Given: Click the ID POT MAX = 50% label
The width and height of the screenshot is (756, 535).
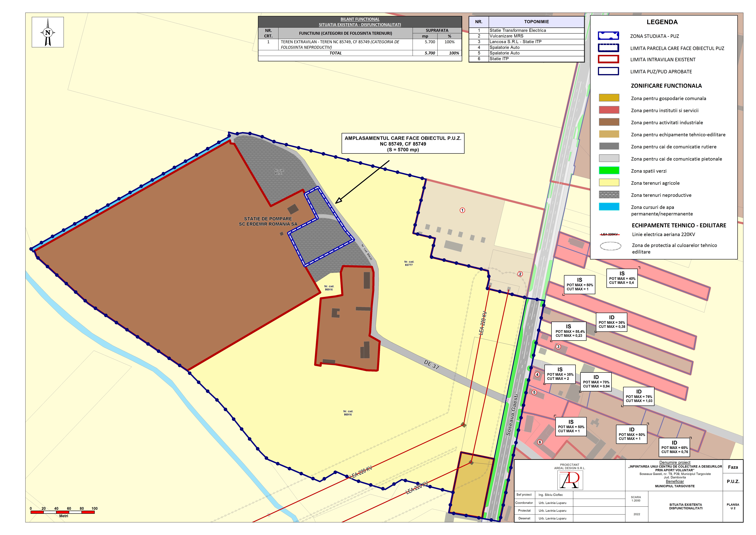Looking at the screenshot, I should 632,434.
